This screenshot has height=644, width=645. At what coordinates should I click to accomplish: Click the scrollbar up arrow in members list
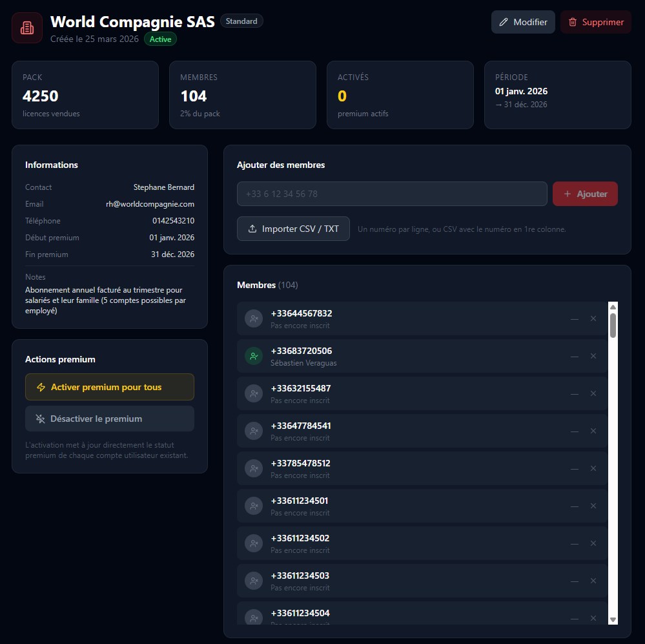point(613,307)
